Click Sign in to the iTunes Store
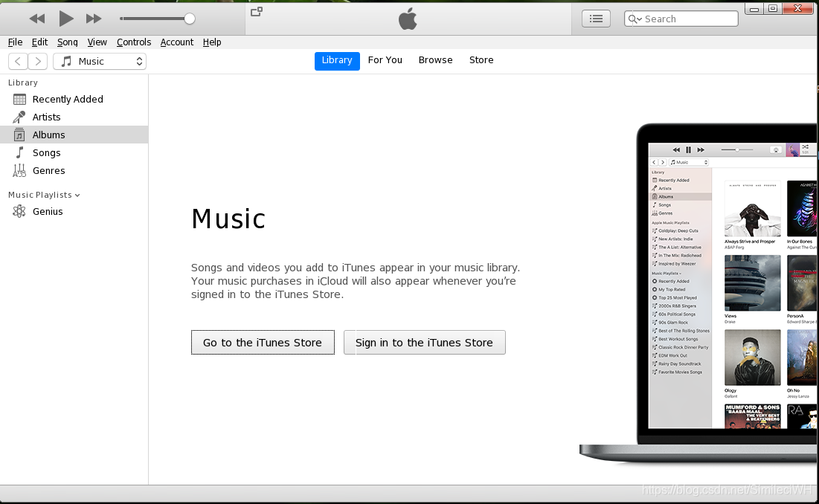This screenshot has height=504, width=819. point(425,342)
